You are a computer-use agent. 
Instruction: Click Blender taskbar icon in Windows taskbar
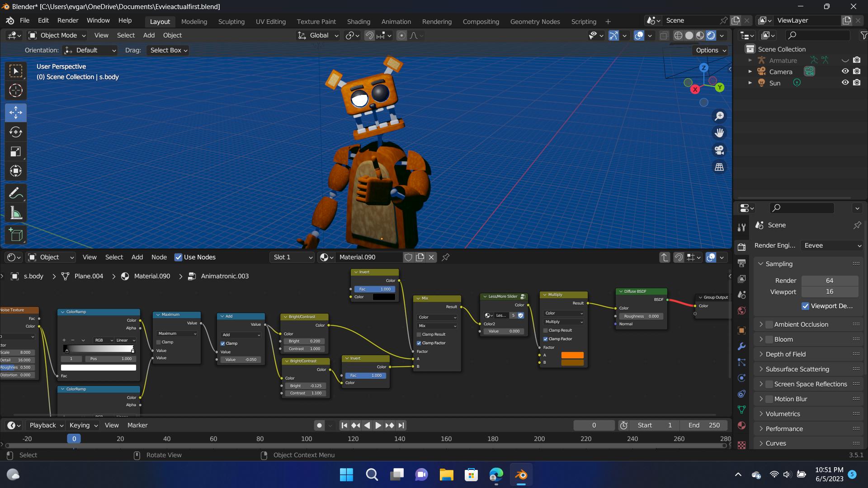pyautogui.click(x=520, y=474)
